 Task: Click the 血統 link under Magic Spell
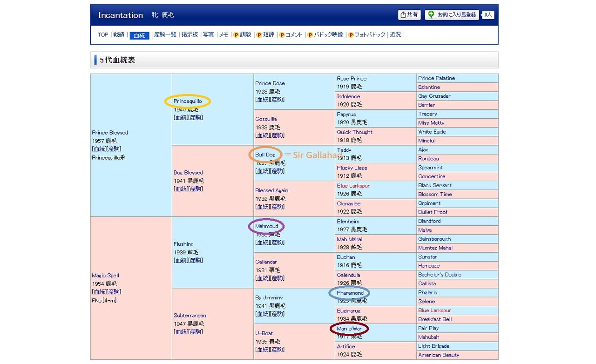99,292
